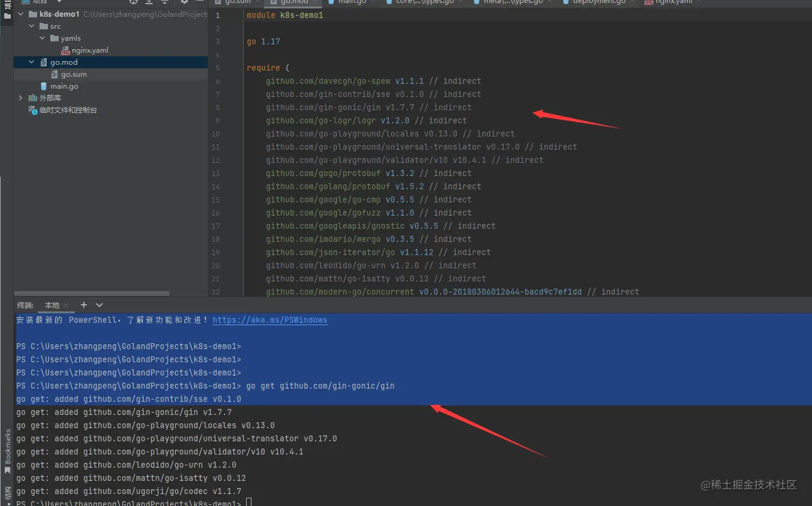The width and height of the screenshot is (812, 506).
Task: Click the github.com/json-iterator/go v1.1.12 line
Action: click(378, 252)
